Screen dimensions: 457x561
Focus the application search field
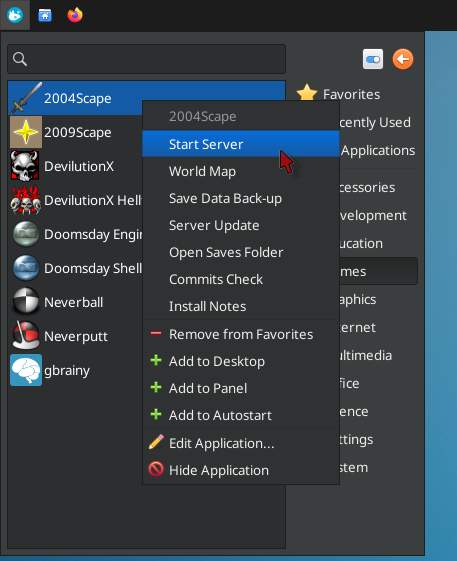(x=146, y=59)
